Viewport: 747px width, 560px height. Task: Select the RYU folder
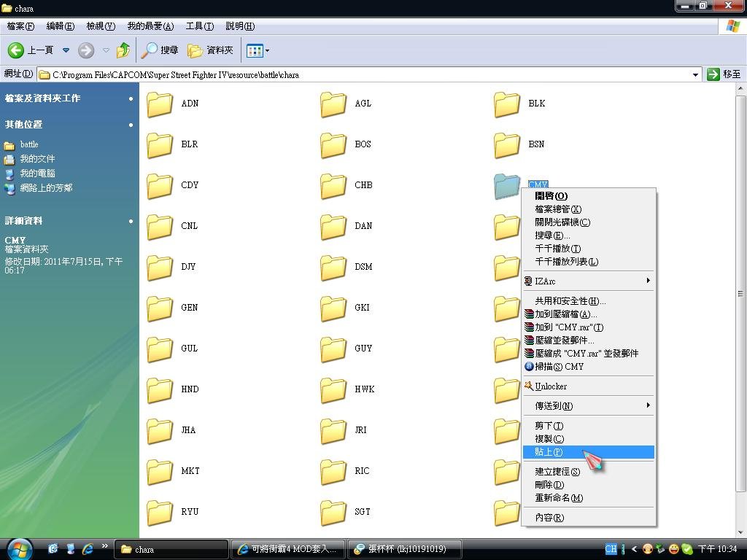click(x=160, y=513)
